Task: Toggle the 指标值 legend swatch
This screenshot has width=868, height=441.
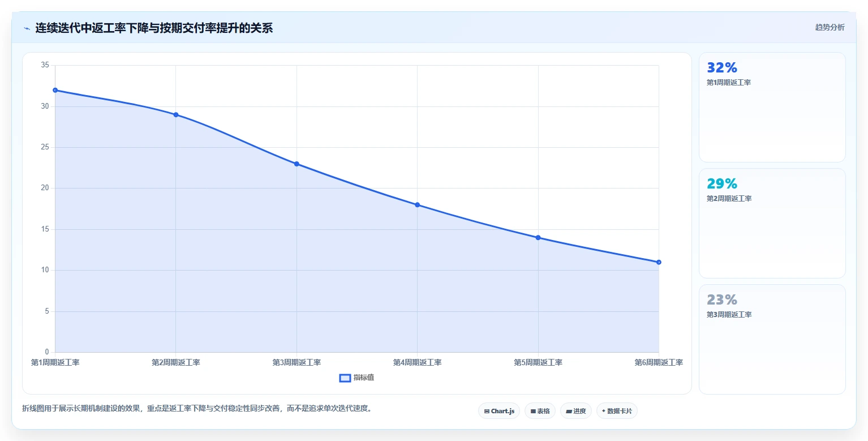Action: click(345, 378)
